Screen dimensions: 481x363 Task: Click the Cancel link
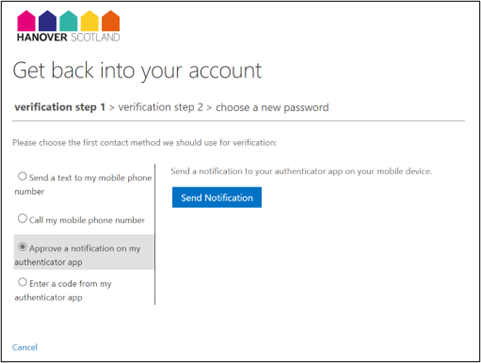pos(25,347)
